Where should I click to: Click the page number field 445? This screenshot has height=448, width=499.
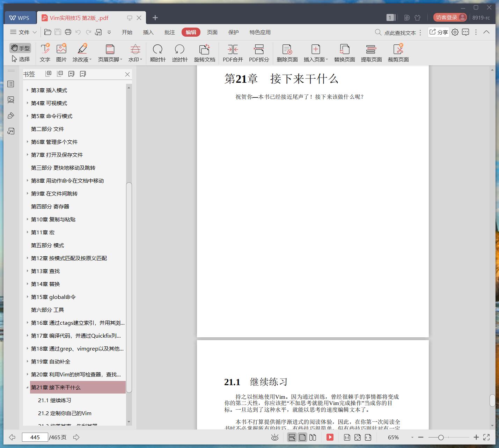point(35,437)
